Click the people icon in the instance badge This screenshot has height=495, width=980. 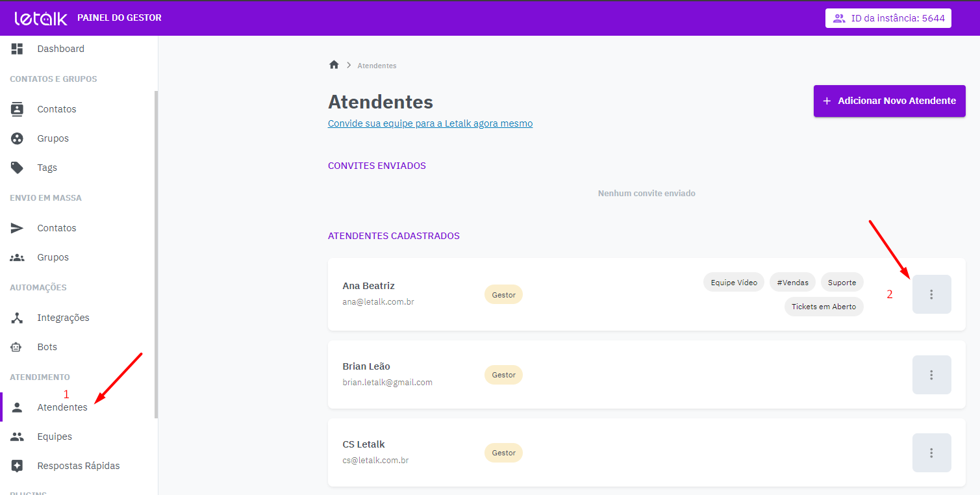(x=839, y=18)
